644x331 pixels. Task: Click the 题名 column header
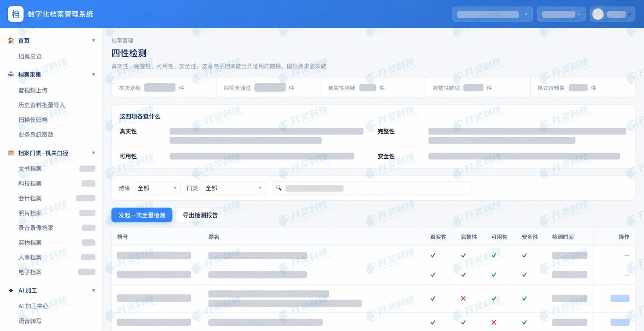[213, 237]
